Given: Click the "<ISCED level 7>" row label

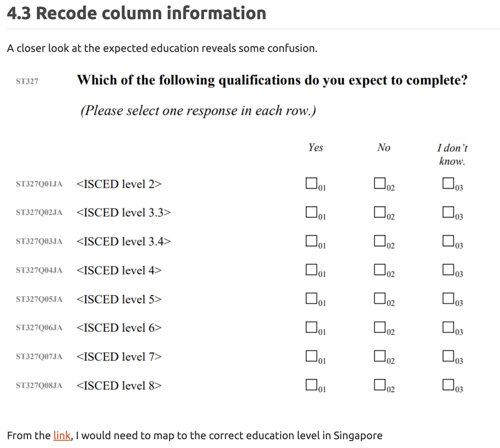Looking at the screenshot, I should coord(119,357).
